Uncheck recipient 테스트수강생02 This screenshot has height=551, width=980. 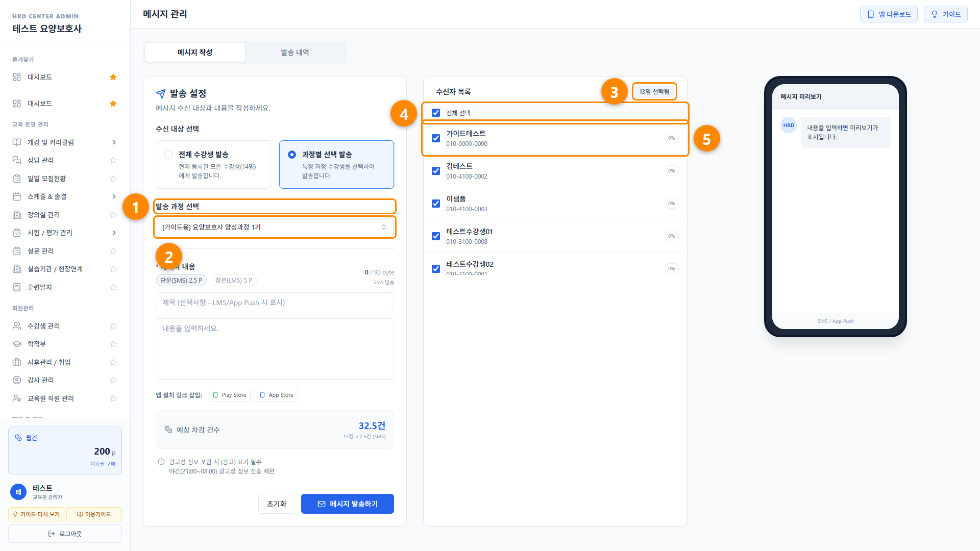coord(436,269)
